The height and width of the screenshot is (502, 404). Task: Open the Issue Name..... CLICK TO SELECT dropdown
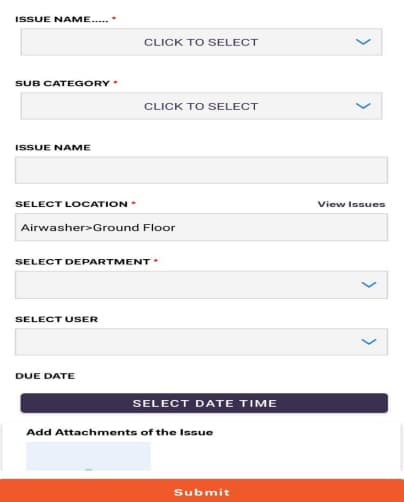201,42
